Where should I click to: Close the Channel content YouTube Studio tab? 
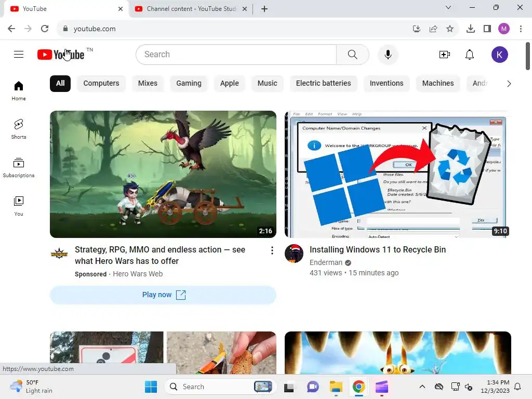pos(244,9)
